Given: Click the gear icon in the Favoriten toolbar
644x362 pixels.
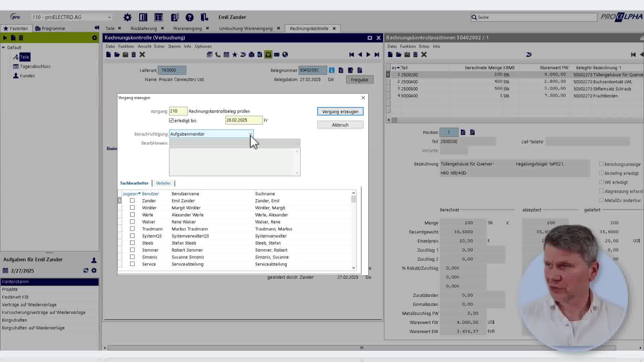Looking at the screenshot, I should (x=94, y=38).
